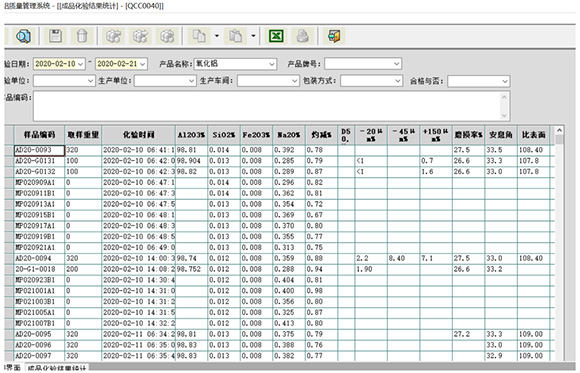Click the 灼减% column header
This screenshot has height=373, width=580.
point(321,135)
